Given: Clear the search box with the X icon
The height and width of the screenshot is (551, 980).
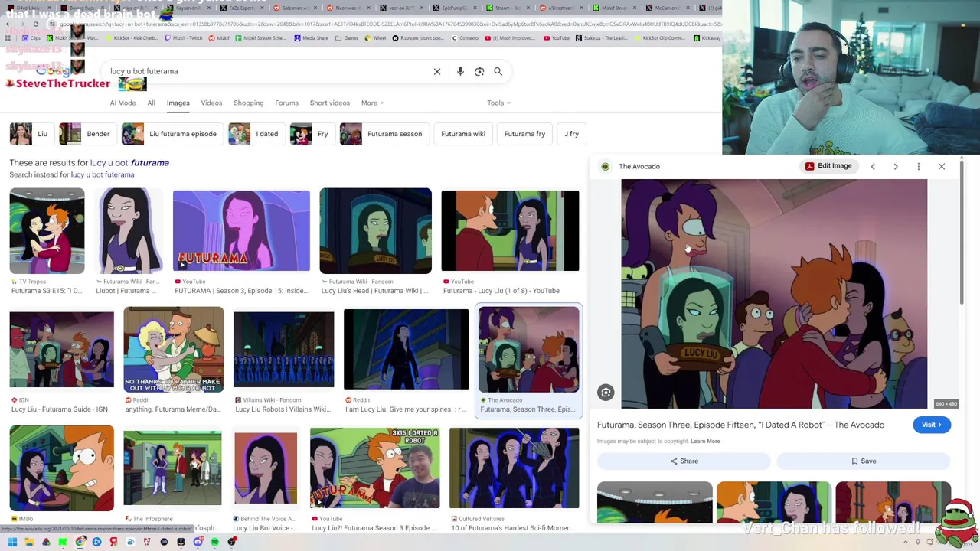Looking at the screenshot, I should tap(437, 71).
